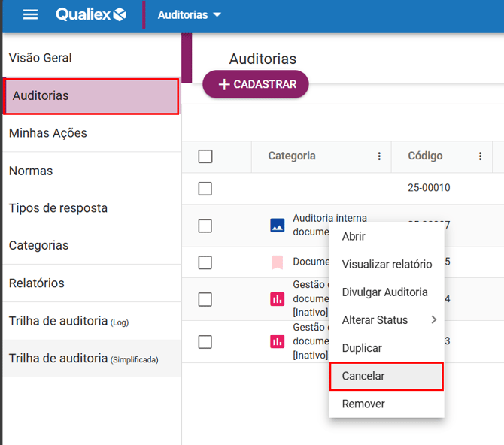The width and height of the screenshot is (504, 445).
Task: Choose Cancelar from the context menu
Action: (x=363, y=376)
